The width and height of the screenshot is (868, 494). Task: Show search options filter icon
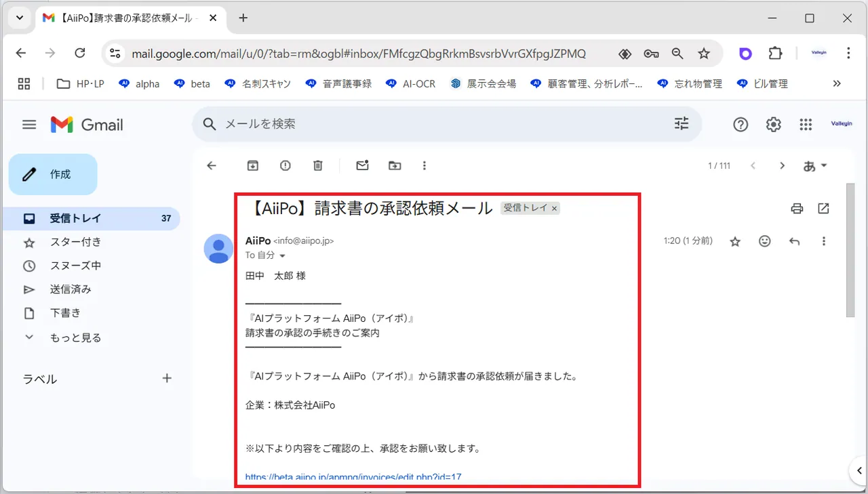point(682,123)
